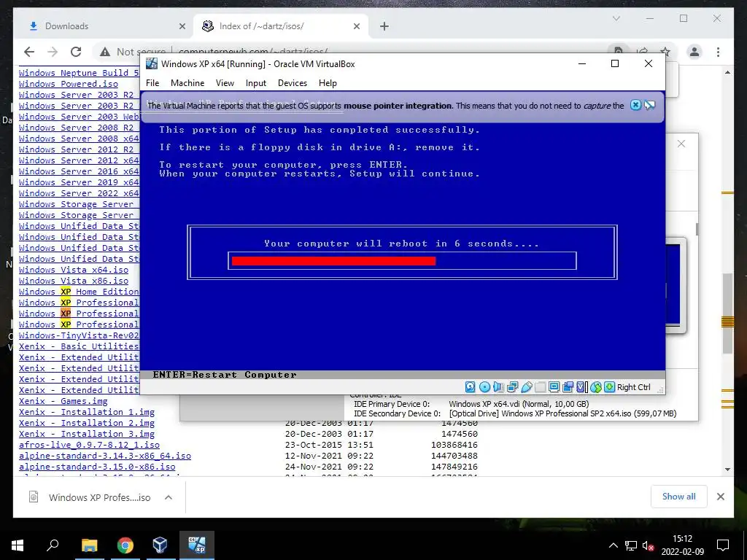Screen dimensions: 747x560
Task: Close the VirtualBox Manager panel behind VM
Action: click(681, 144)
